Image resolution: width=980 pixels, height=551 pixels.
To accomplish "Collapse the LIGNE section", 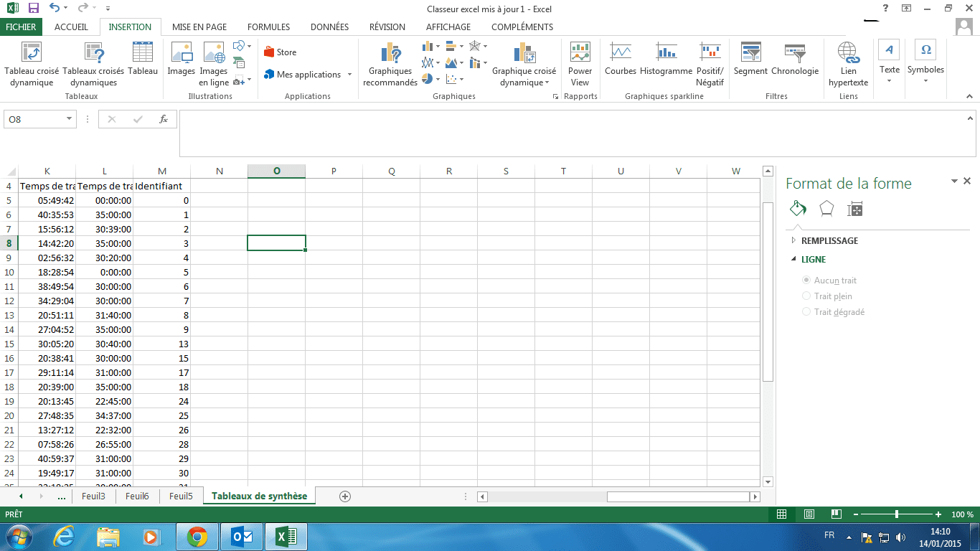I will [x=813, y=260].
